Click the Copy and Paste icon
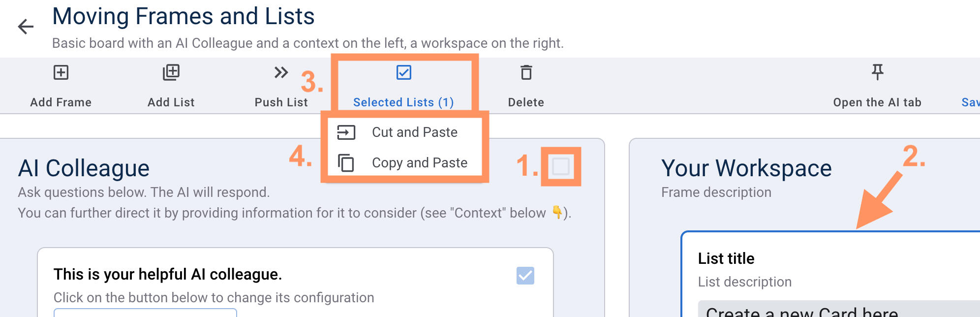Screen dimensions: 980x317 346,163
